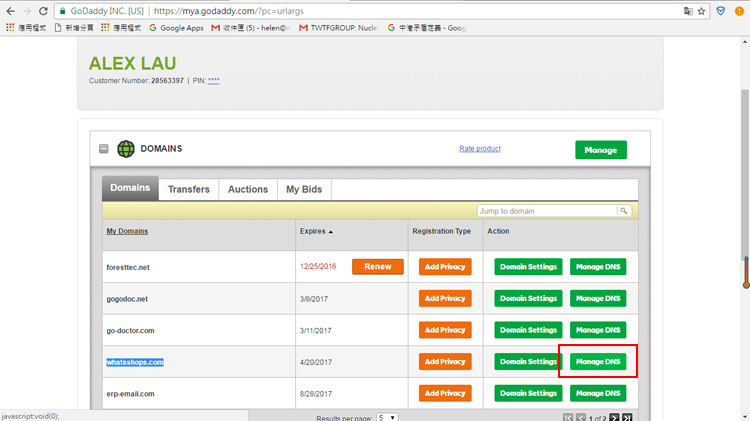This screenshot has width=750, height=421.
Task: Click the first page pagination icon
Action: (x=568, y=418)
